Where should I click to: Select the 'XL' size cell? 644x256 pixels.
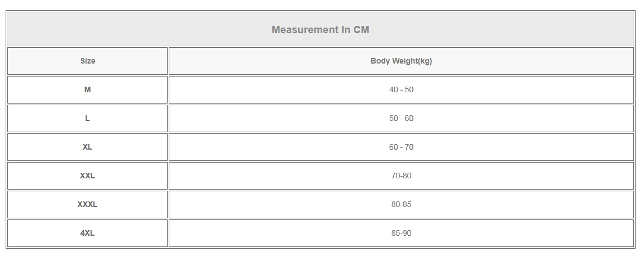click(88, 147)
